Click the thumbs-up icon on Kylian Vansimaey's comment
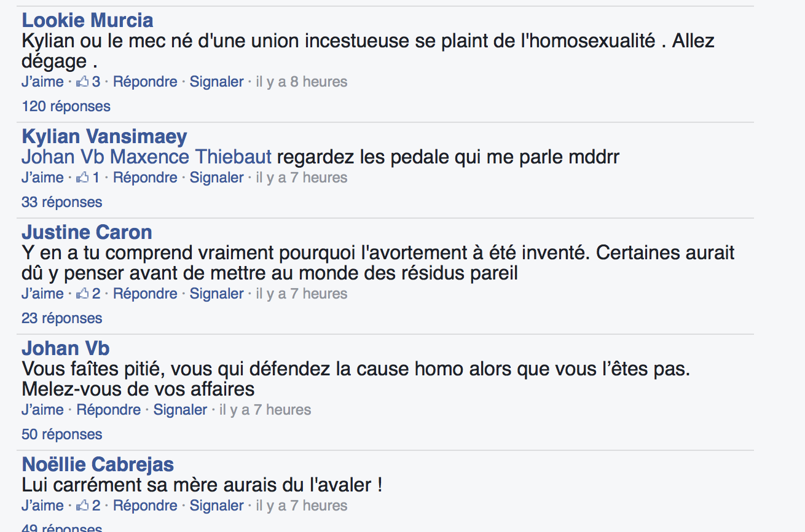The height and width of the screenshot is (532, 805). click(82, 178)
